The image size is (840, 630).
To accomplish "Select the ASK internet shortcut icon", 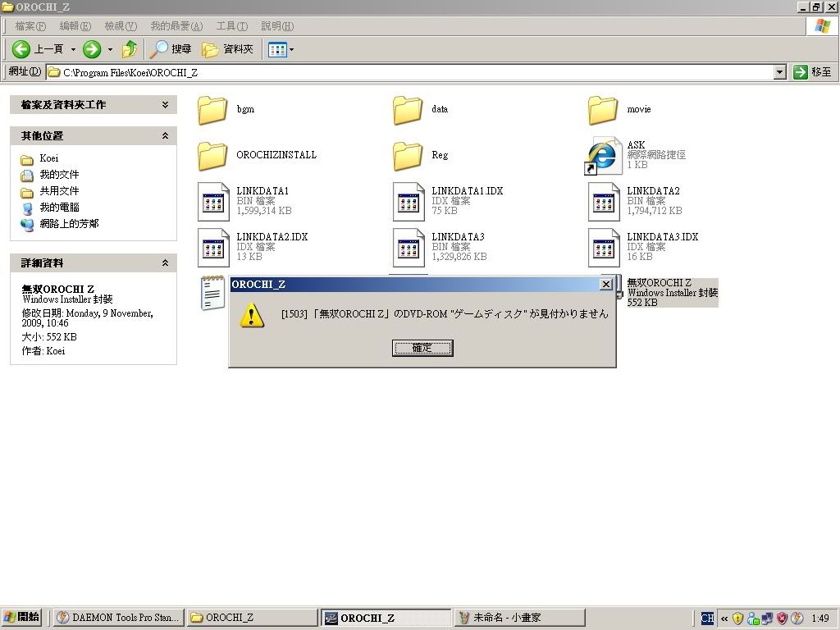I will (603, 155).
